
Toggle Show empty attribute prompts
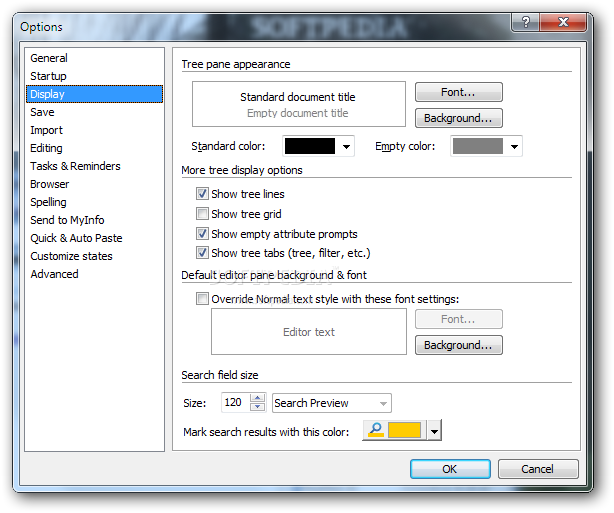pyautogui.click(x=202, y=234)
